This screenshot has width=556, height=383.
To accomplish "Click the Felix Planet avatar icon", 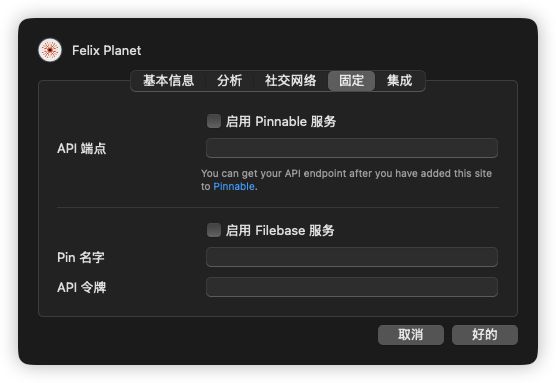I will click(50, 50).
